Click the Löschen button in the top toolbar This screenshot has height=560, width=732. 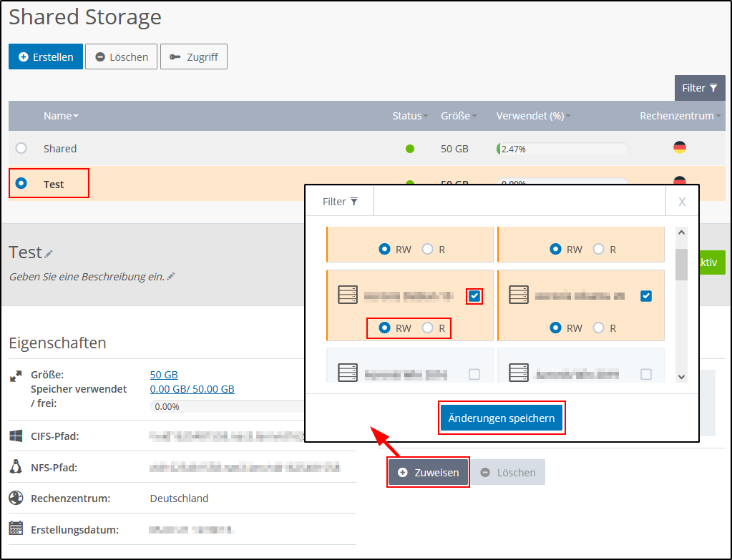(122, 57)
